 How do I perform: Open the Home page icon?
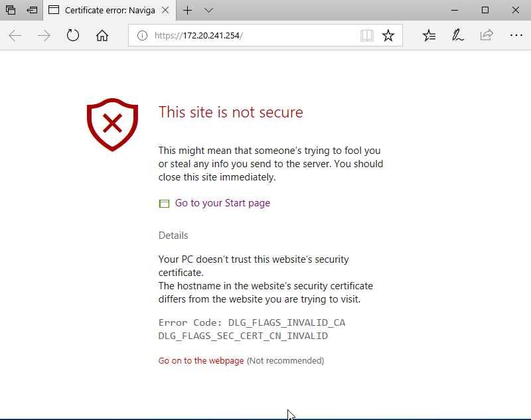[102, 35]
